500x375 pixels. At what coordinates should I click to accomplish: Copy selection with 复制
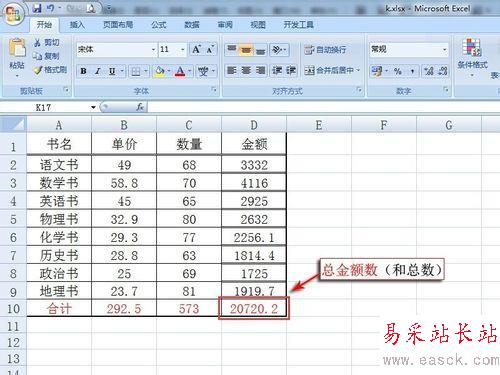tap(47, 56)
